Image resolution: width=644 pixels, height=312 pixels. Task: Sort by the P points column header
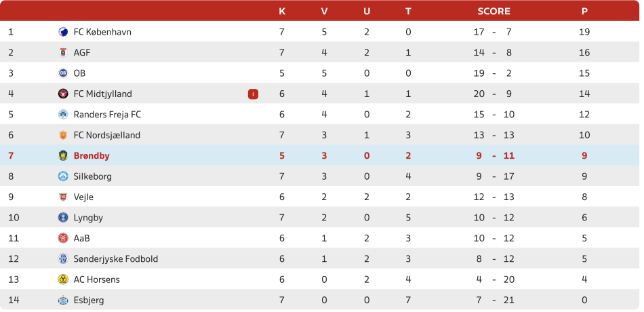point(584,11)
